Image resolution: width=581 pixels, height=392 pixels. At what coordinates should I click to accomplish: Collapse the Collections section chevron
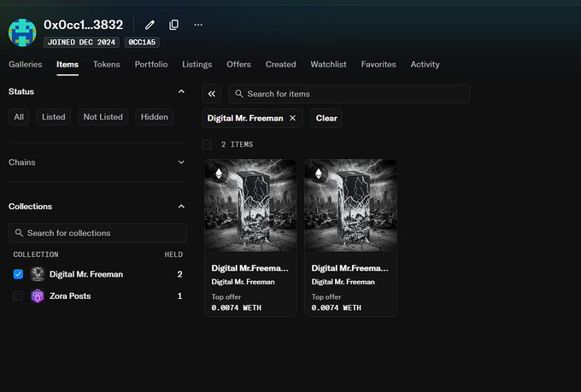tap(181, 207)
